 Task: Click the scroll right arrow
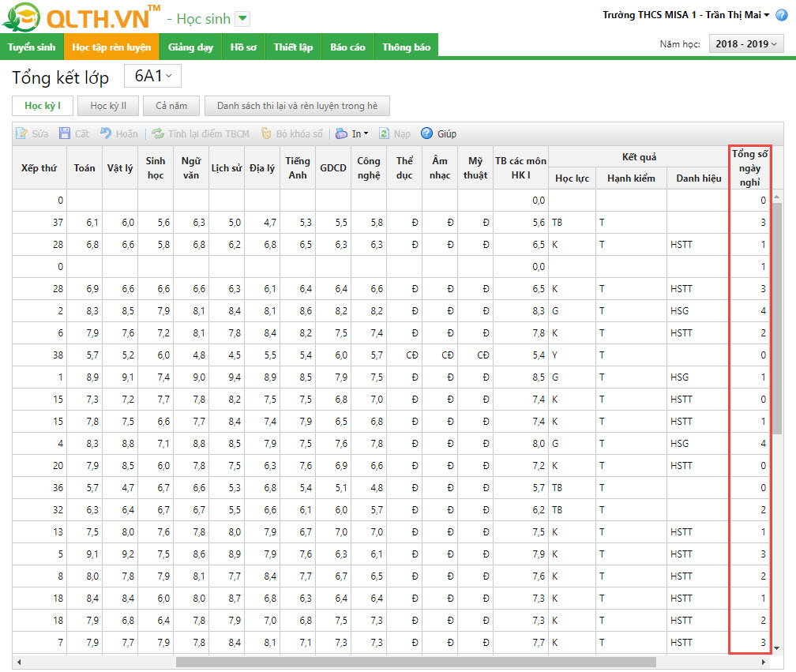763,662
